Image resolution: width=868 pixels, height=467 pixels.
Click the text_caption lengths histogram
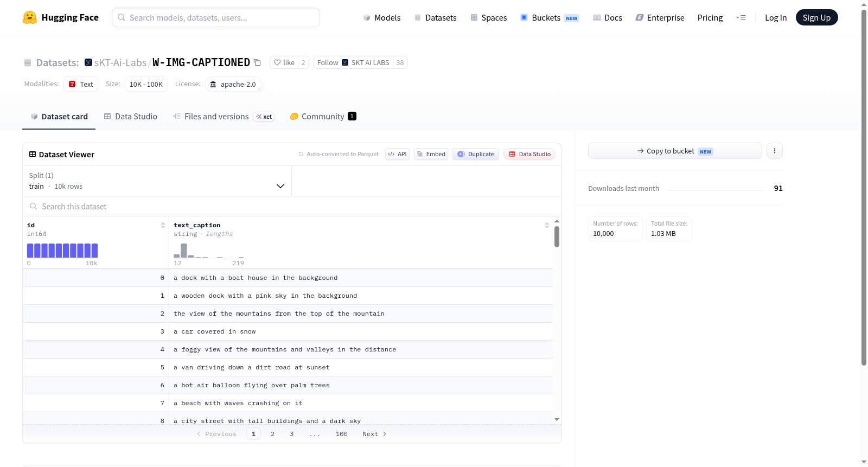click(x=209, y=251)
